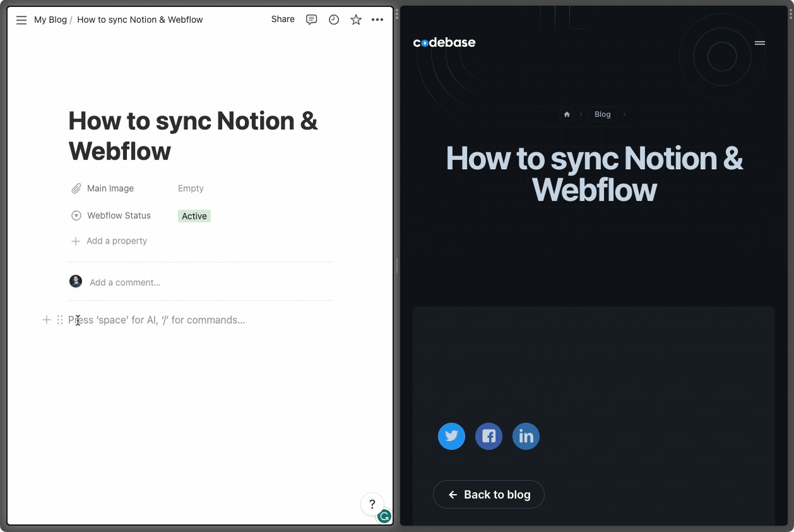Open the Active status tag dropdown
This screenshot has height=532, width=794.
pyautogui.click(x=194, y=216)
